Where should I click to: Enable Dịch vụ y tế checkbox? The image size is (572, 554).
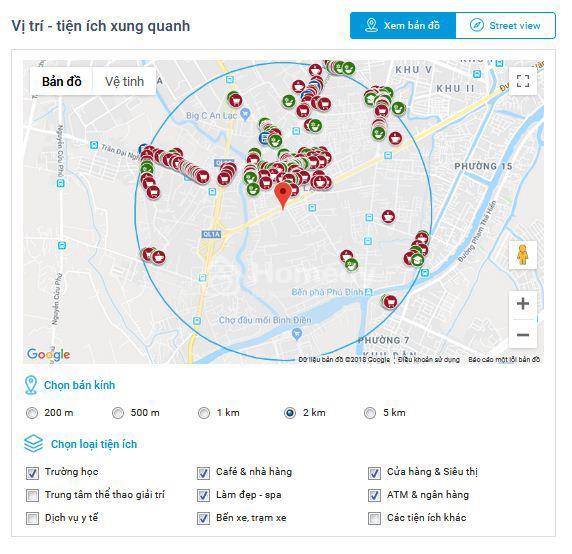[x=32, y=518]
